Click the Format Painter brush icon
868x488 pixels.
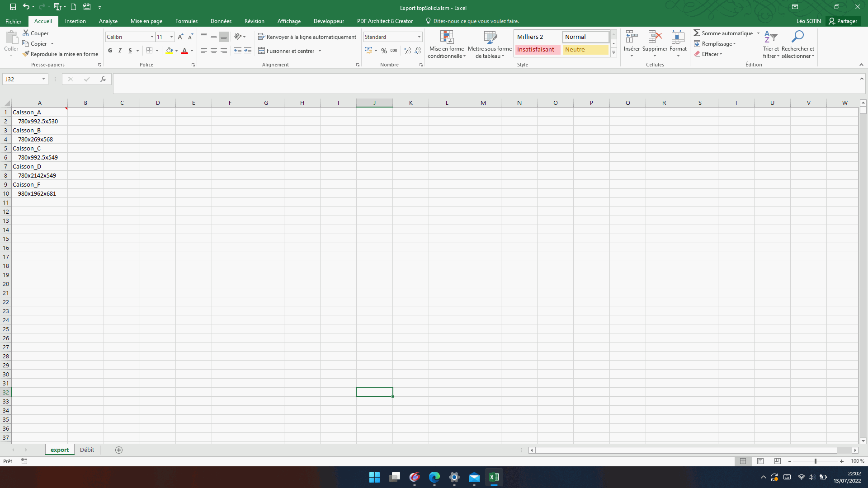coord(26,54)
